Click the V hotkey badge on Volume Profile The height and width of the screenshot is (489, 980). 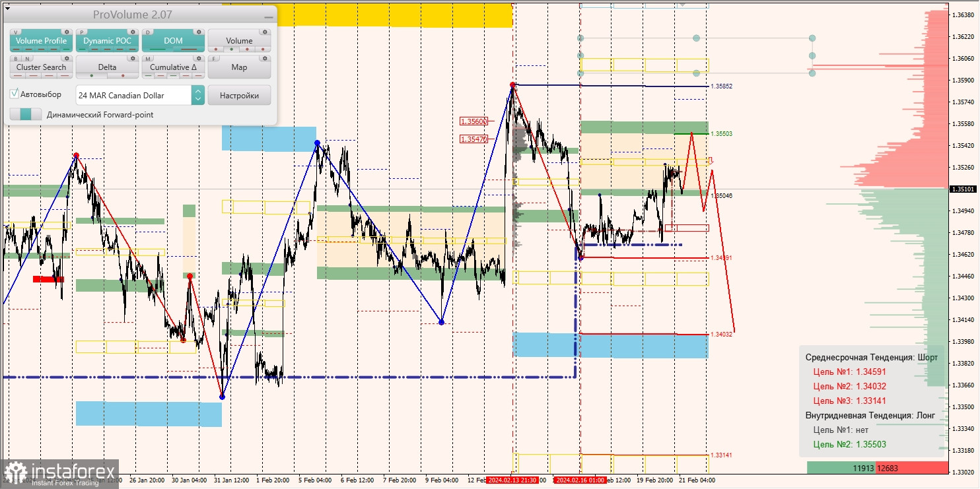click(15, 32)
